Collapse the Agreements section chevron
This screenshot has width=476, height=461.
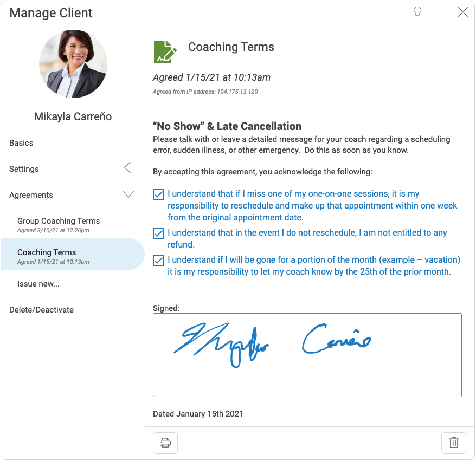coord(128,194)
